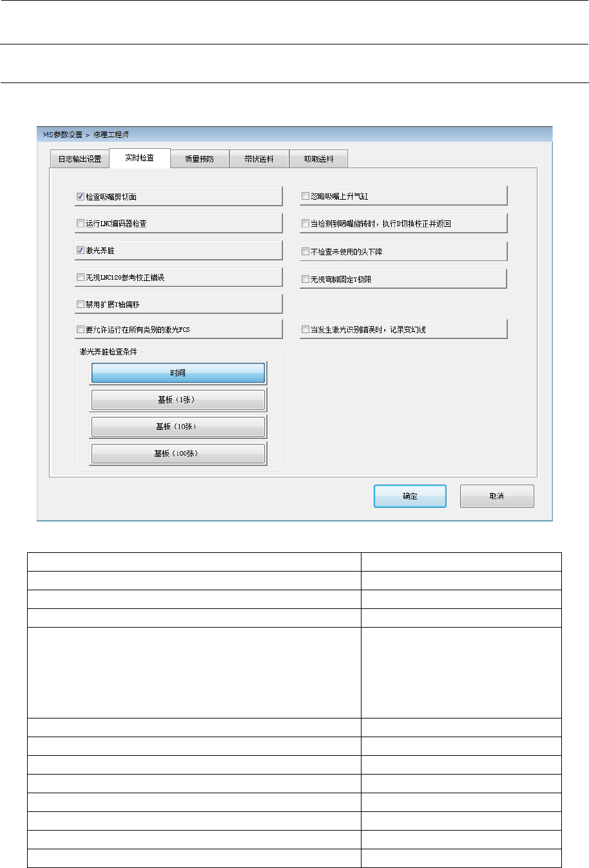589x868 pixels.
Task: Go to the 吸取送料 tab
Action: point(319,159)
